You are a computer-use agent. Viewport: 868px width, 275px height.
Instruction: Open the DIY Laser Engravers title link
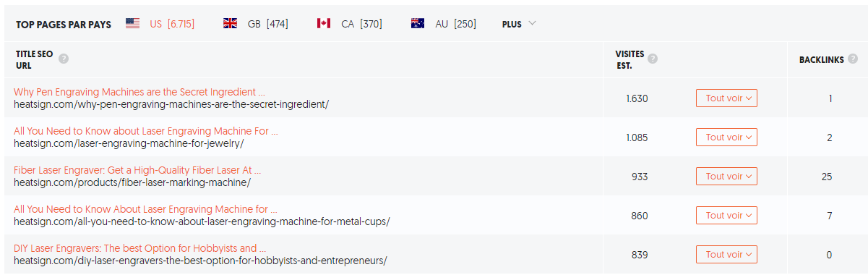(x=140, y=248)
